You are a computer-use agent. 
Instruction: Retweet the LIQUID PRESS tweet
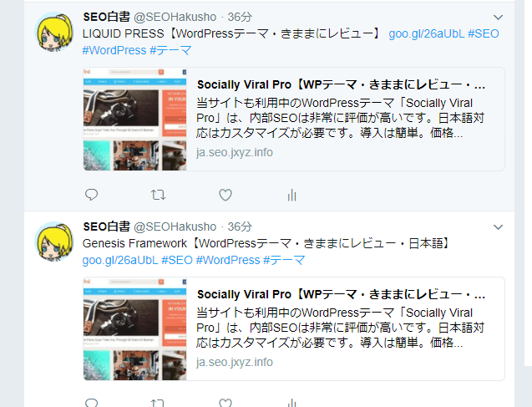158,195
